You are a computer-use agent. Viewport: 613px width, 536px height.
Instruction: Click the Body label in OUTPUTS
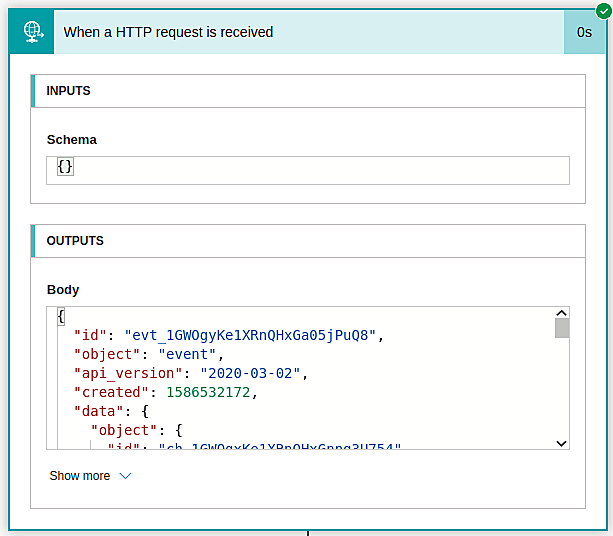click(63, 290)
